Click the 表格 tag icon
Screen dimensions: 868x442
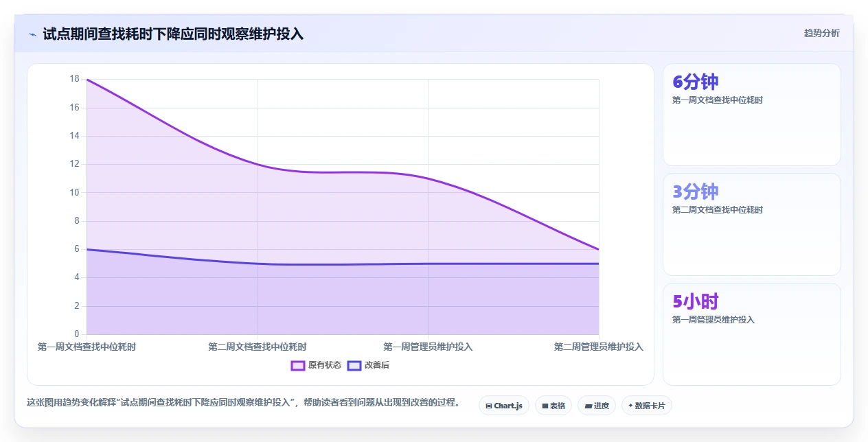click(545, 406)
